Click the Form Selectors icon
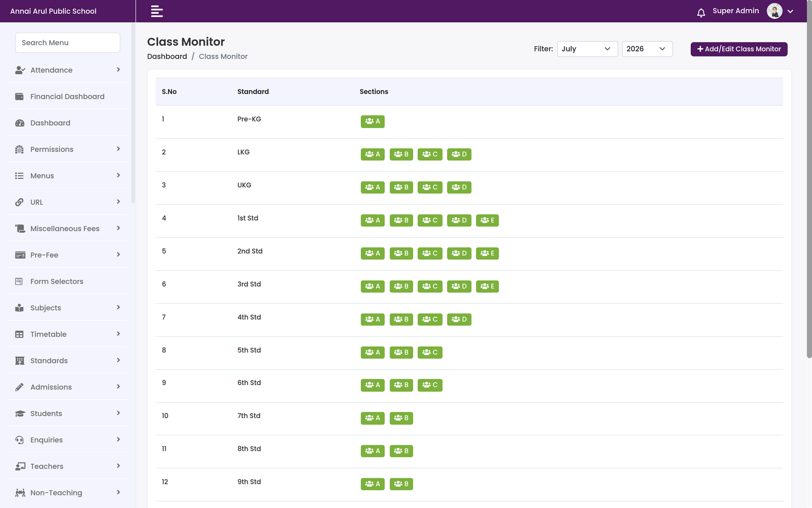Screen dimensions: 812x508 point(19,281)
